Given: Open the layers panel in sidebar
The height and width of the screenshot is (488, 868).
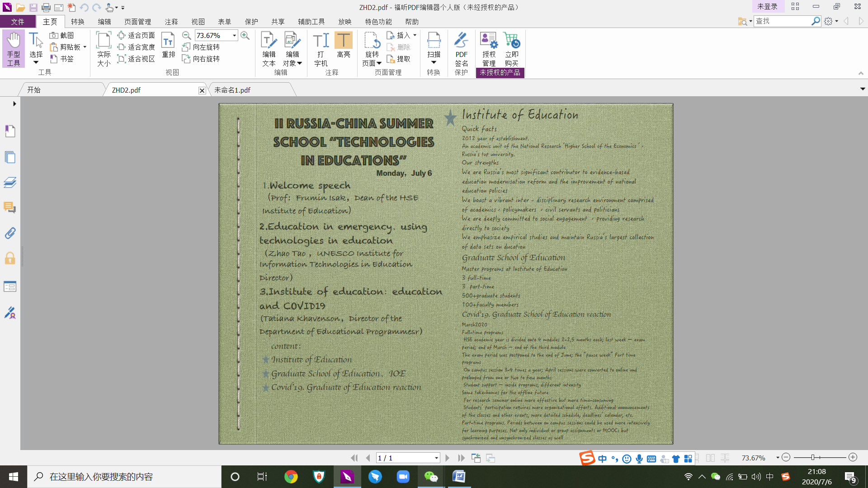Looking at the screenshot, I should (x=10, y=182).
